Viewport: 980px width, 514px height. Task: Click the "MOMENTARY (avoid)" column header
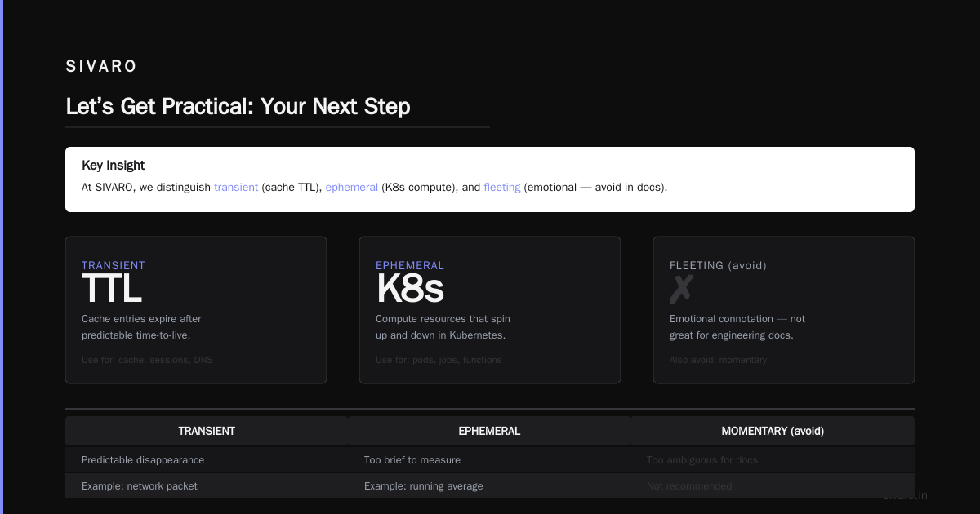[773, 431]
